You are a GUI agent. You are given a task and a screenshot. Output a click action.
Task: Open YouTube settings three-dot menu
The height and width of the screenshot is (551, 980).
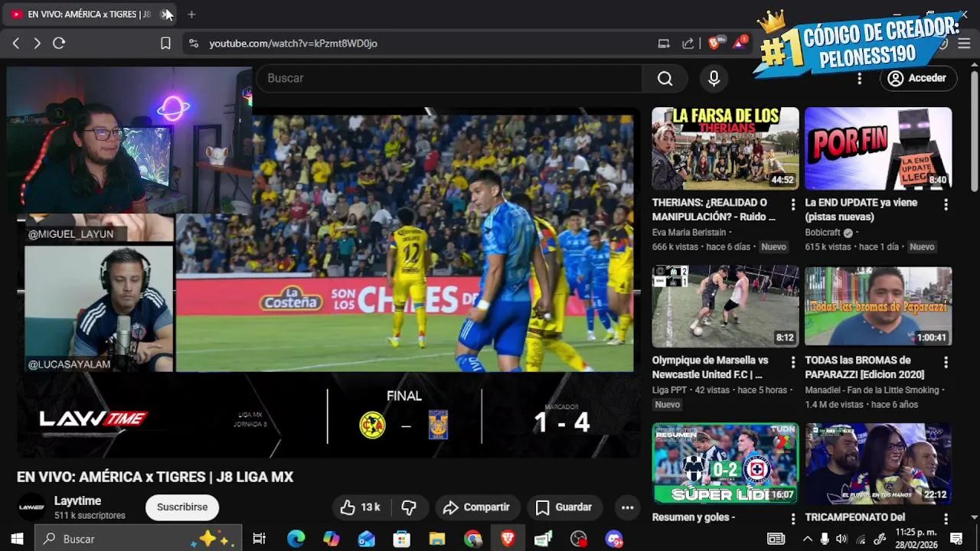[859, 78]
